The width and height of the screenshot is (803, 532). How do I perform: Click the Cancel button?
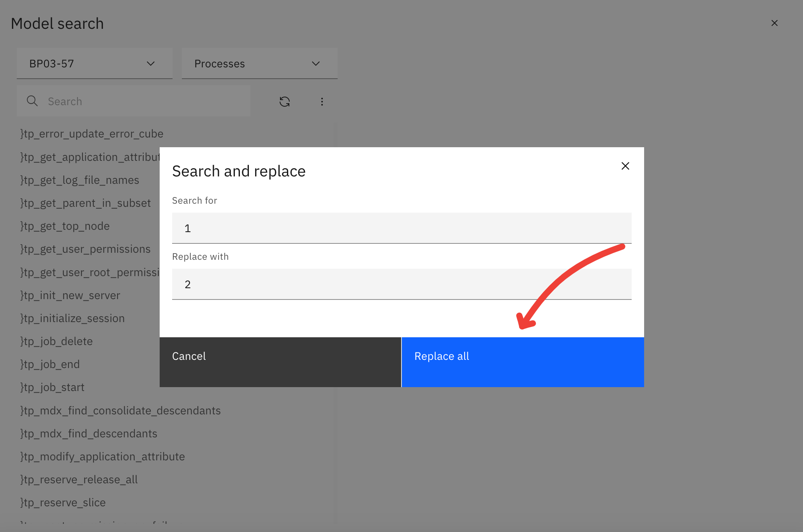tap(280, 362)
